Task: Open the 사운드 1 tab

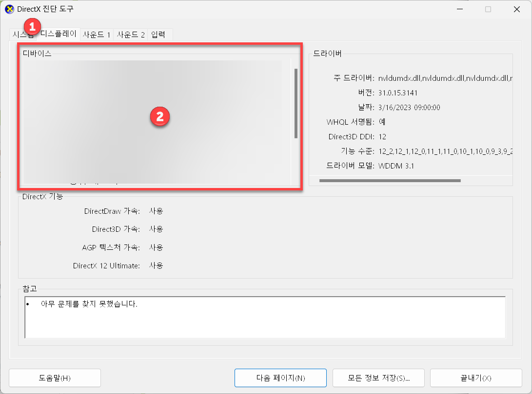Action: (96, 34)
